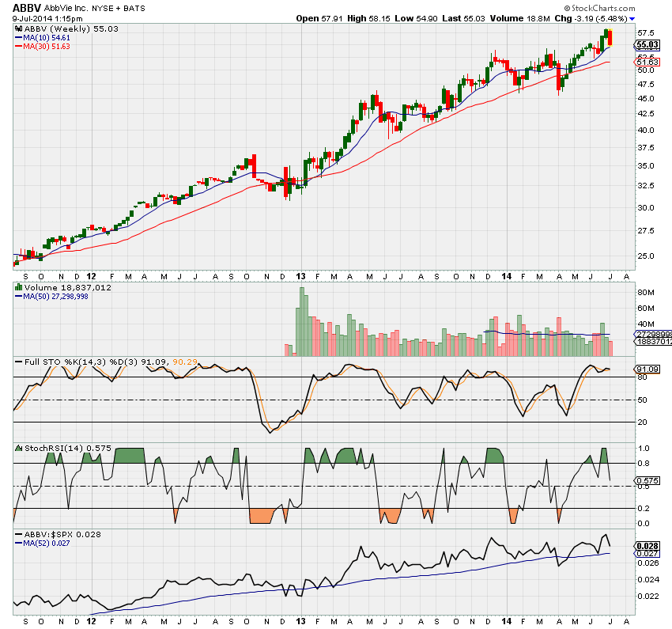The image size is (672, 629).
Task: Click the MA(10) 54.61 legend entry
Action: [x=43, y=38]
